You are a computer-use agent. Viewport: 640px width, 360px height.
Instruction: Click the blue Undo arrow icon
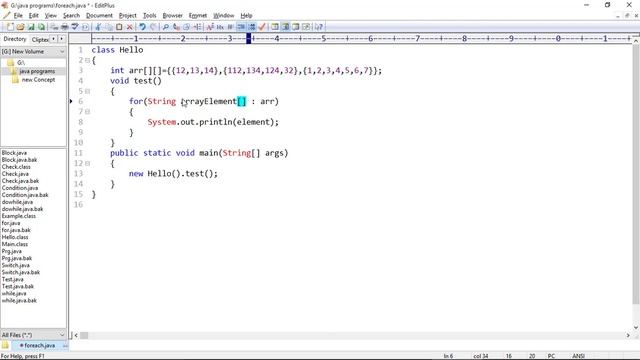142,27
